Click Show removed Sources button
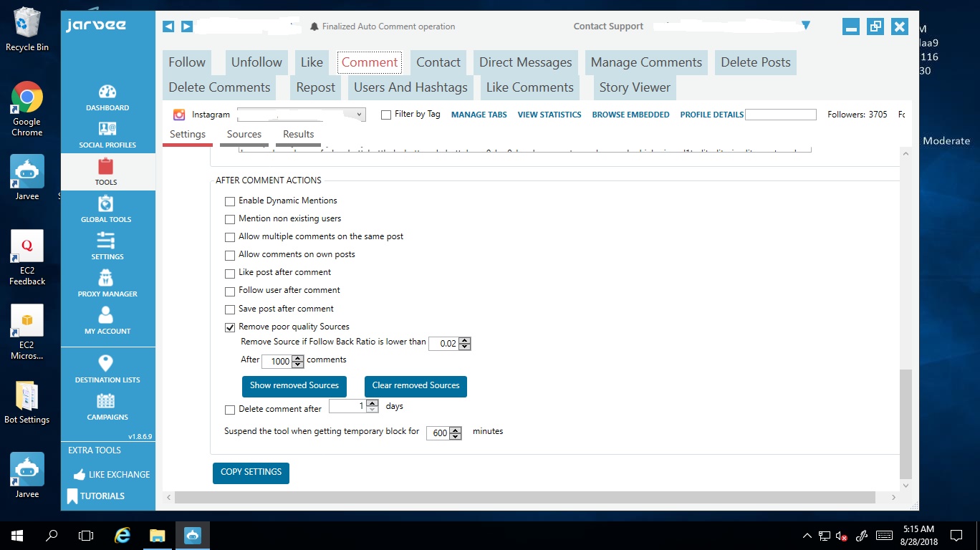 pos(294,386)
